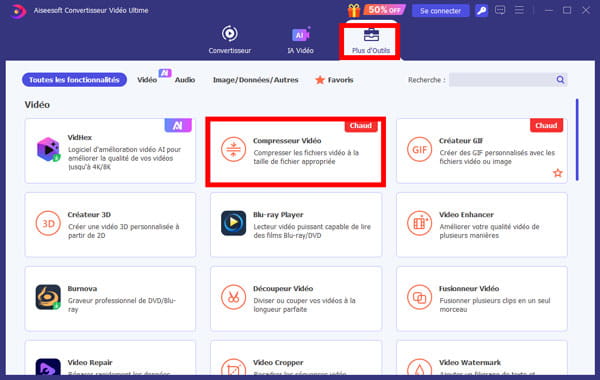Add Créateur GIF to favorites star
The image size is (600, 380).
click(558, 173)
